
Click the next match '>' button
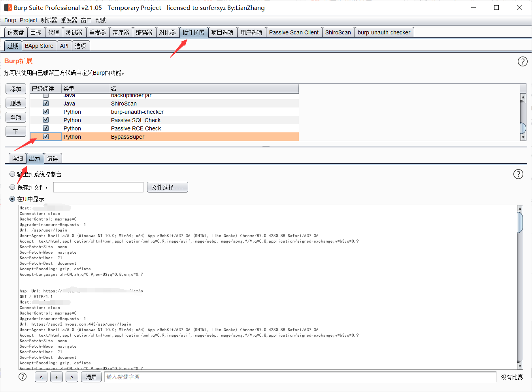[x=72, y=377]
